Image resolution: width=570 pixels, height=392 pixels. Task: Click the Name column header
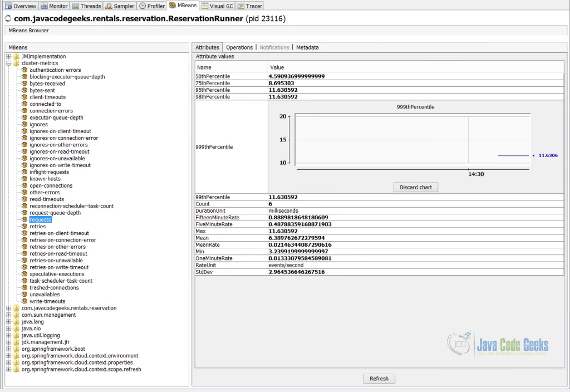tap(231, 67)
